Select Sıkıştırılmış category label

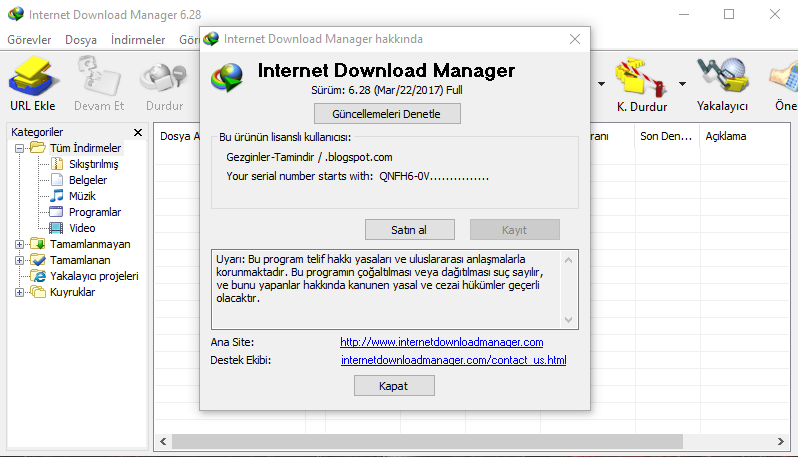tap(94, 164)
